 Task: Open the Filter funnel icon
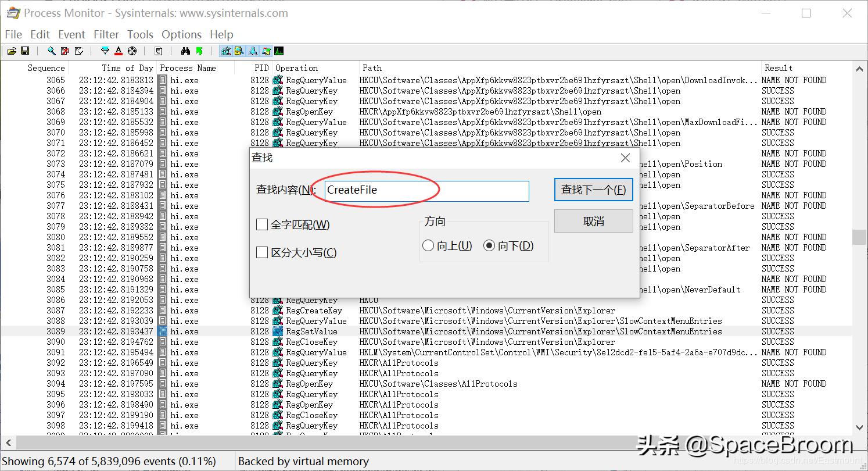[x=105, y=51]
